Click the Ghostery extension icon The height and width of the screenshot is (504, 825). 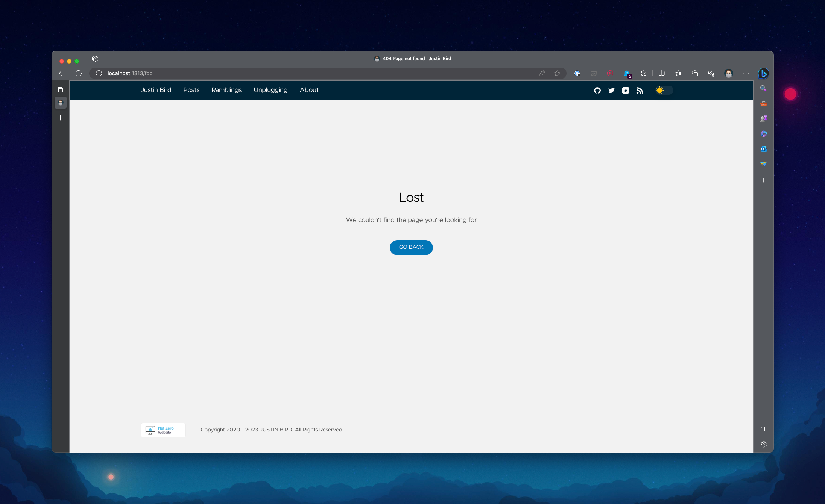click(627, 73)
